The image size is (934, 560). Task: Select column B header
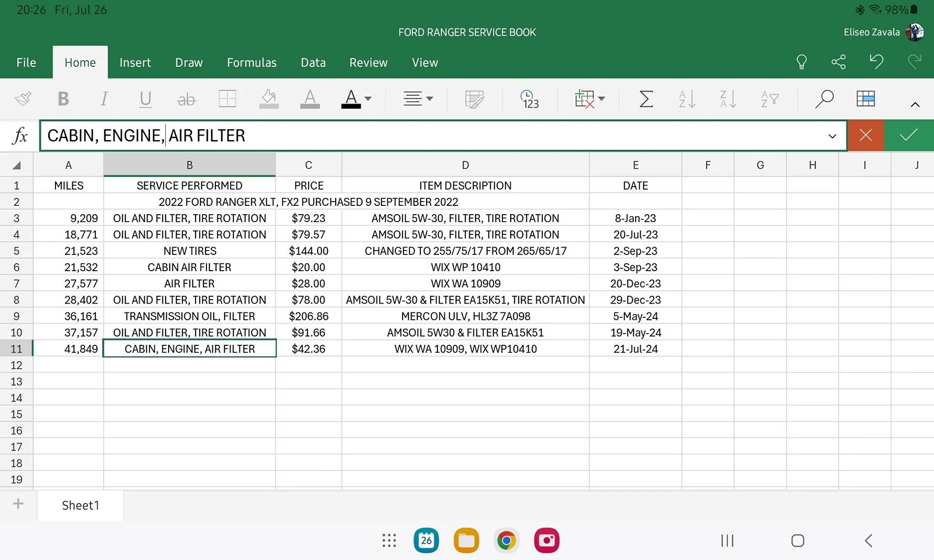[x=189, y=165]
